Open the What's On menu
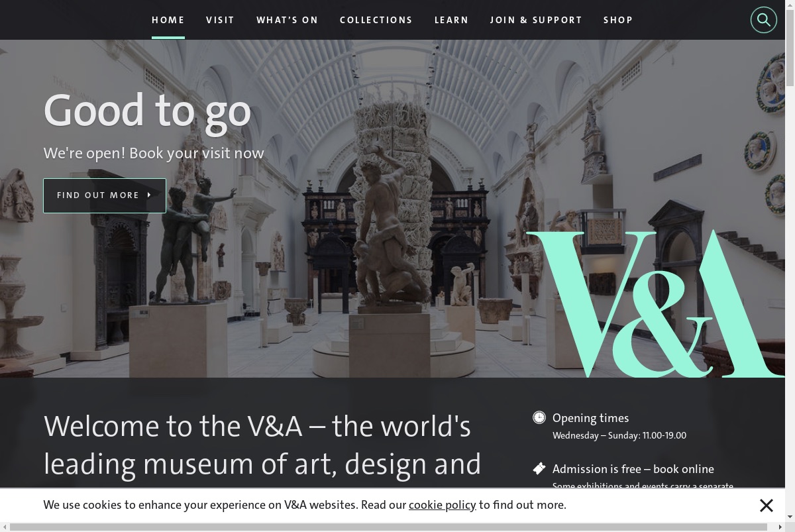 pos(288,20)
